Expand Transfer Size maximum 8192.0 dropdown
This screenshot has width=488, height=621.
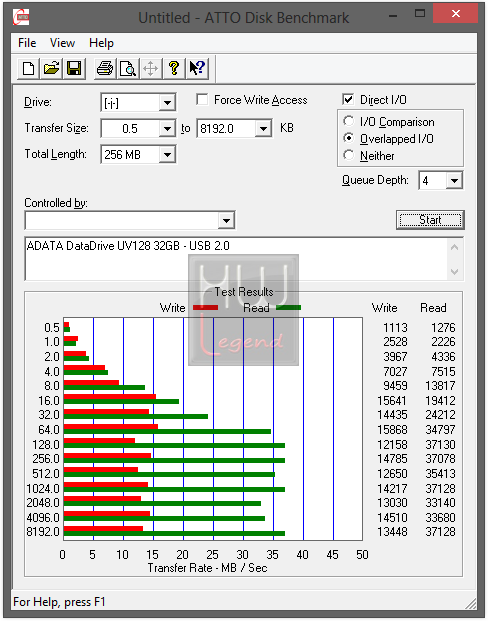(263, 129)
